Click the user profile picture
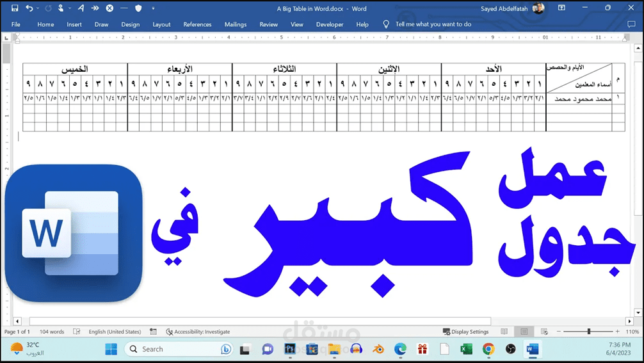Screen dimensions: 644x363 [538, 8]
